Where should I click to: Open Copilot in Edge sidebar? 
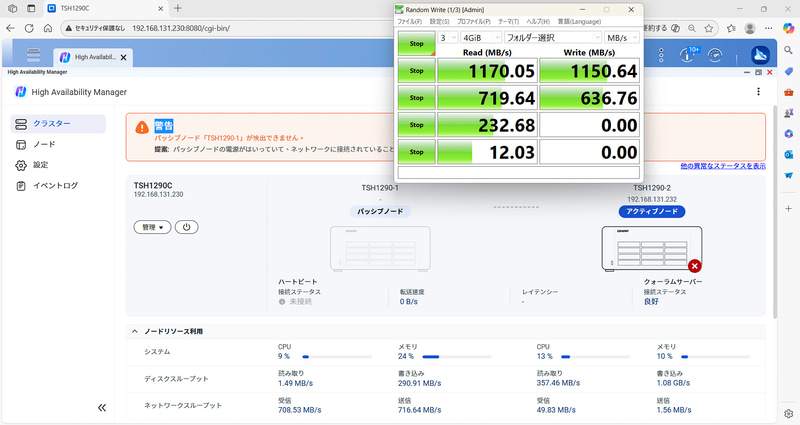[x=789, y=28]
